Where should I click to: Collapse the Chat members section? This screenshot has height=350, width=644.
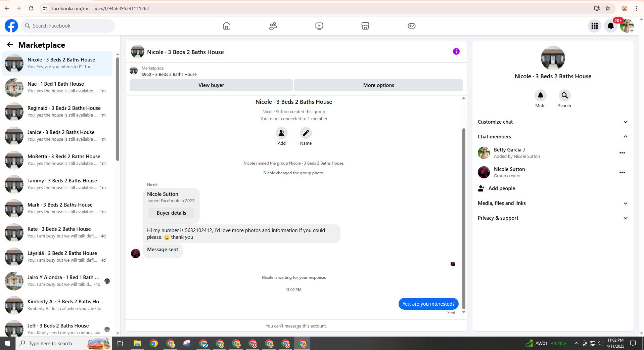553,137
